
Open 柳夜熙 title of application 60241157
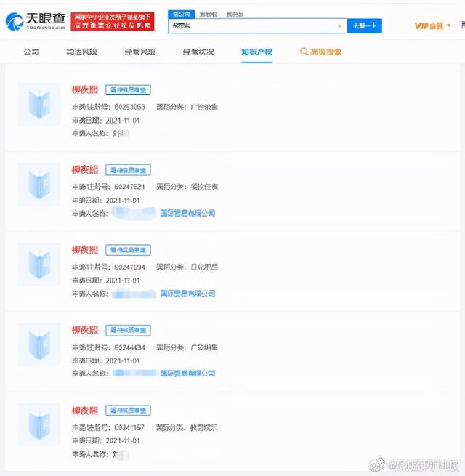pos(85,411)
